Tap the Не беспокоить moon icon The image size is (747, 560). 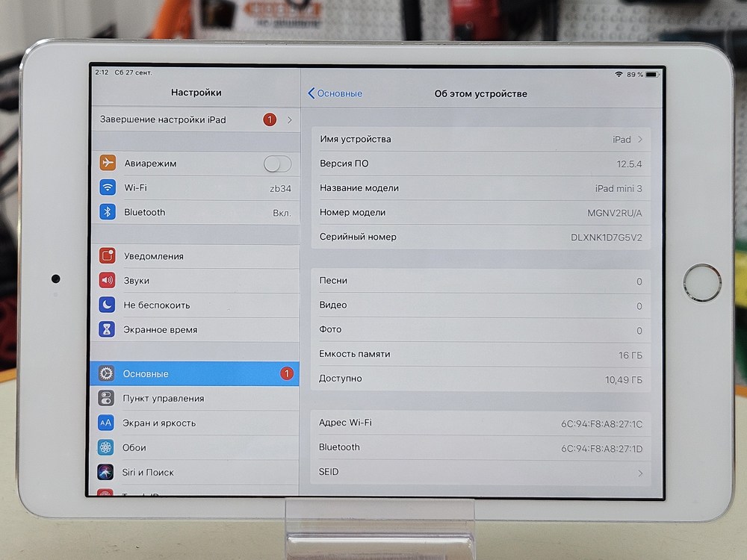pos(107,305)
